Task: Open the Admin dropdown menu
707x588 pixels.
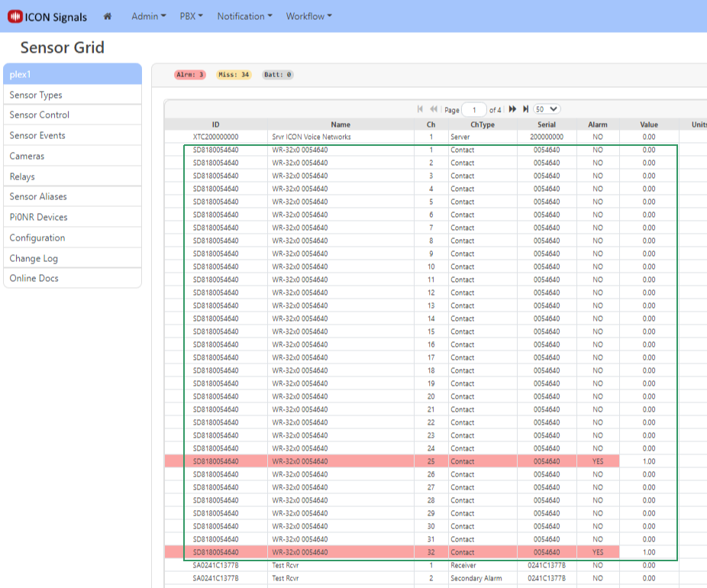Action: [x=148, y=16]
